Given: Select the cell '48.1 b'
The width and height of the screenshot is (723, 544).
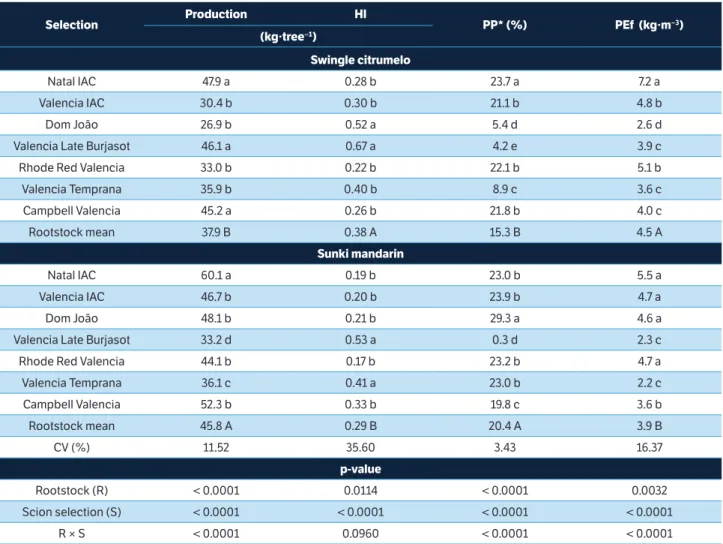Looking at the screenshot, I should pos(216,318).
